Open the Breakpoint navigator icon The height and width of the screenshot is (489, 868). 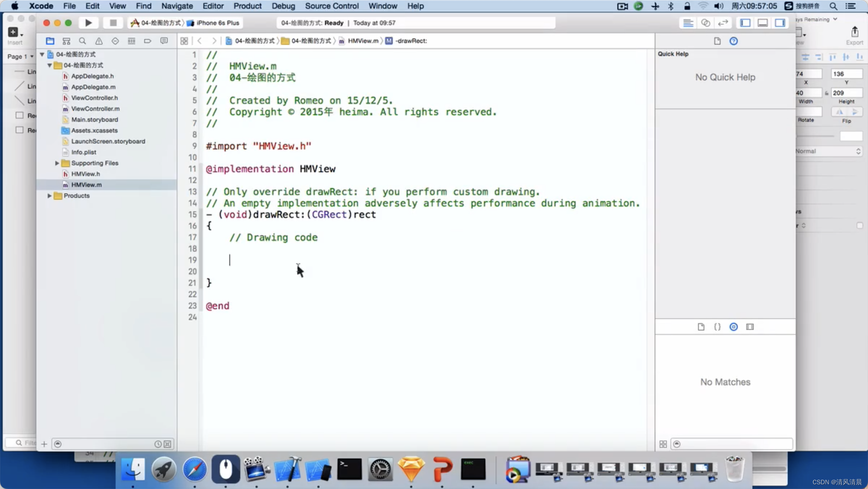click(148, 41)
